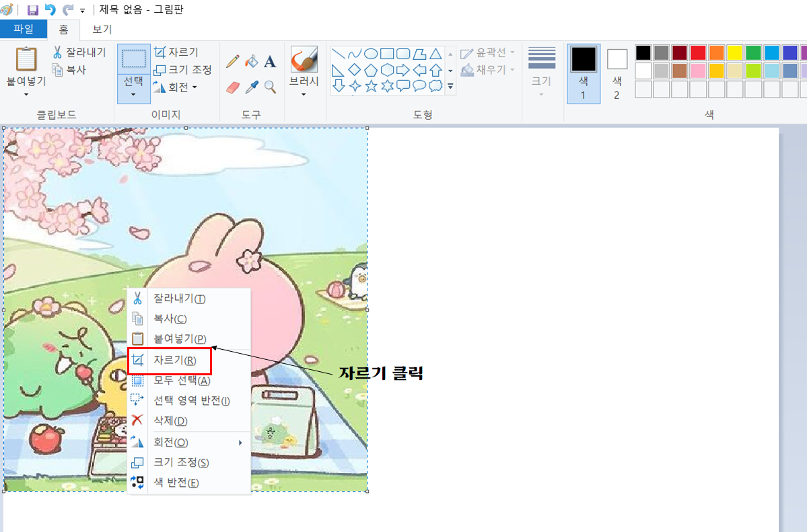Pick the pink palette swatch
Image resolution: width=807 pixels, height=532 pixels.
point(698,71)
